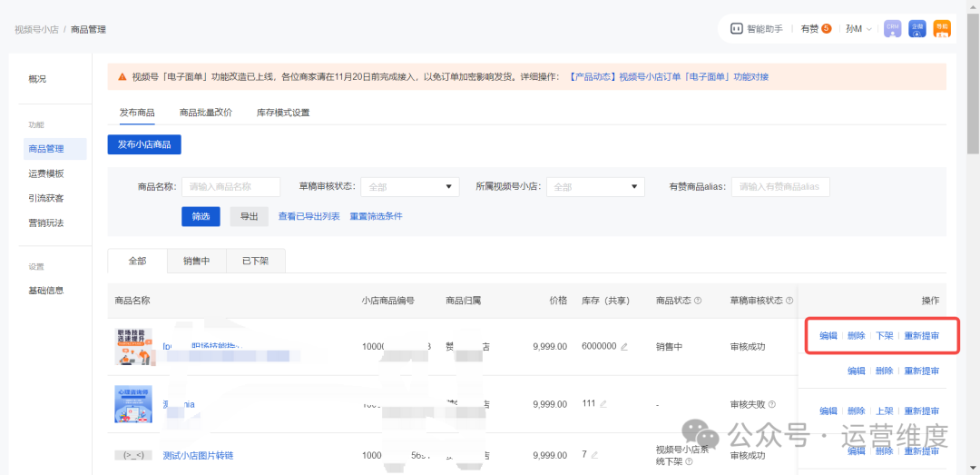Edit stock 111 with pencil icon
Image resolution: width=980 pixels, height=475 pixels.
coord(603,404)
